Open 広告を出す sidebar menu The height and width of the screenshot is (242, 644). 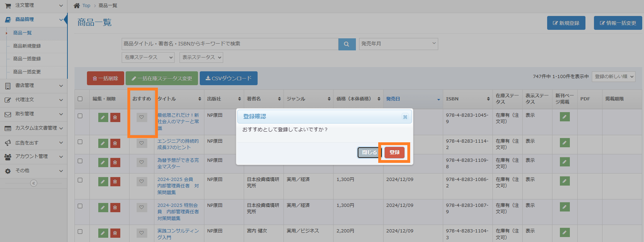click(34, 143)
